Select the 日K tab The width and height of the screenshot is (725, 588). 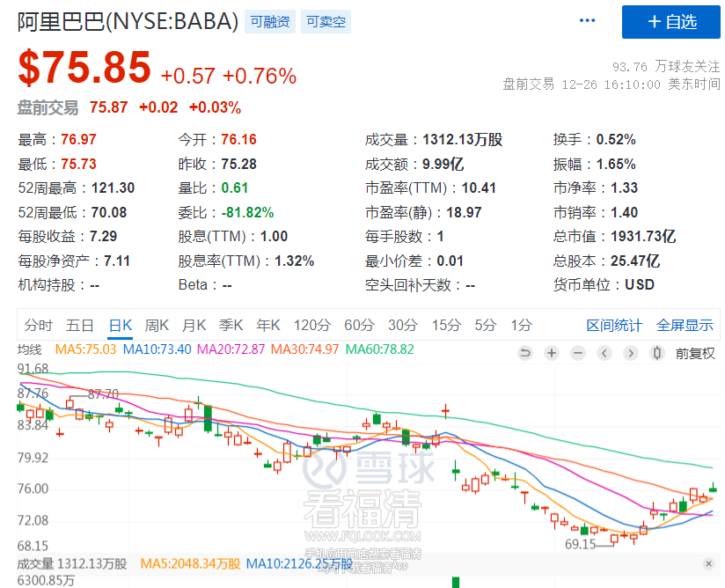[121, 325]
